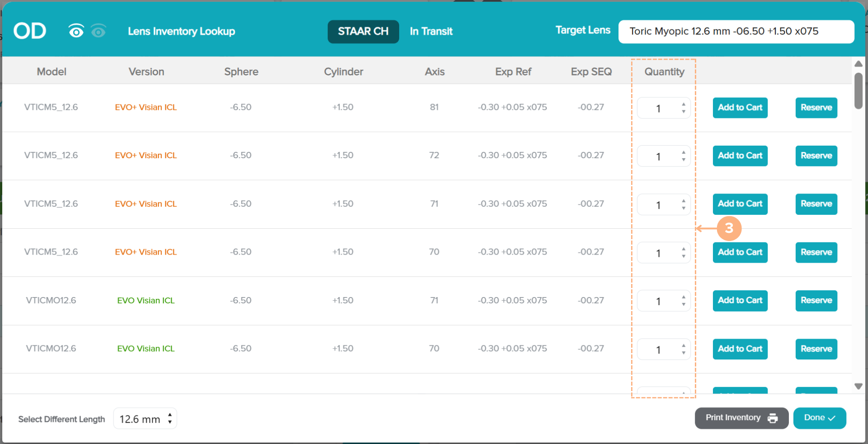Toggle the faded left-eye icon
Image resolution: width=868 pixels, height=444 pixels.
(x=98, y=31)
